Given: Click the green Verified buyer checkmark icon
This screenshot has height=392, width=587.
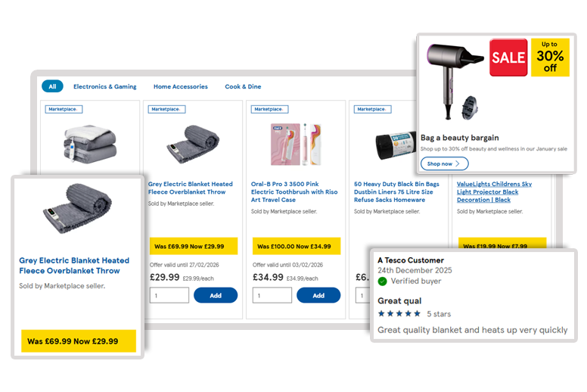Looking at the screenshot, I should [x=382, y=282].
